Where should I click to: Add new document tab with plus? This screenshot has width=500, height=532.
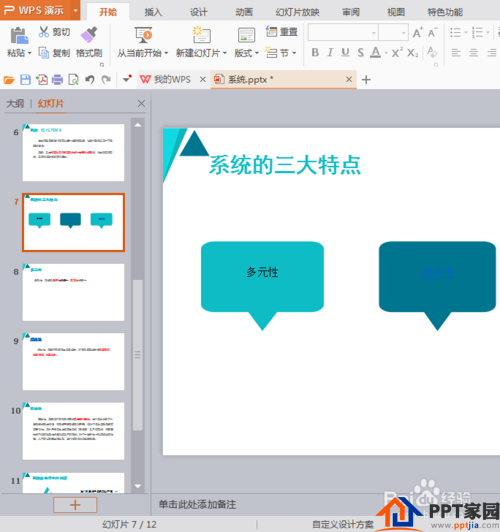(x=366, y=80)
